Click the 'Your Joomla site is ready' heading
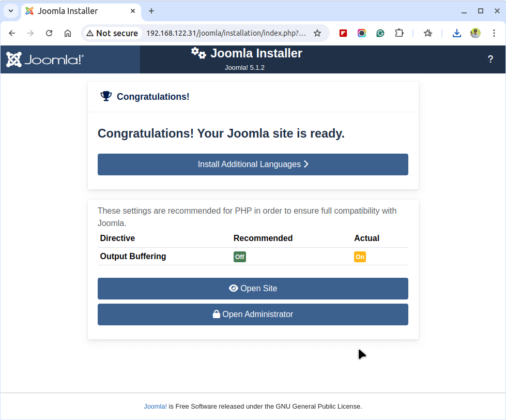 coord(221,133)
